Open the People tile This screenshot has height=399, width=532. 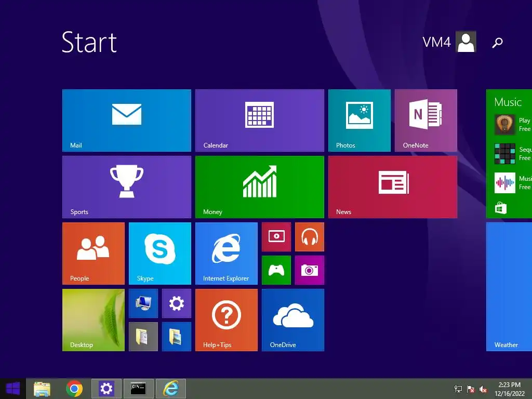[94, 254]
